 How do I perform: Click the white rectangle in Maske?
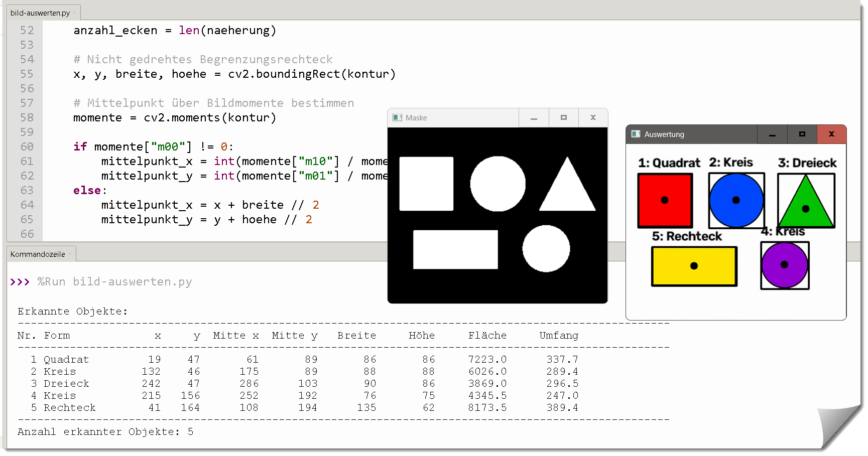click(x=455, y=250)
